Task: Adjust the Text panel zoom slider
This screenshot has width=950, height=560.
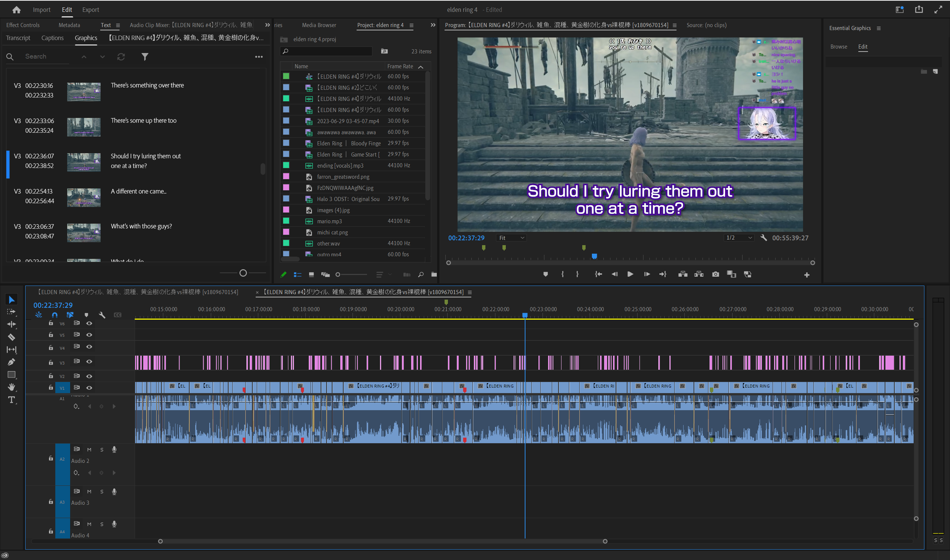Action: [243, 273]
